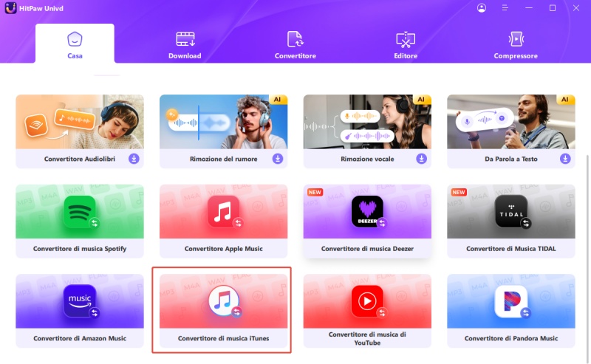591x364 pixels.
Task: Open Convertitore di Pandora Music label
Action: tap(511, 338)
